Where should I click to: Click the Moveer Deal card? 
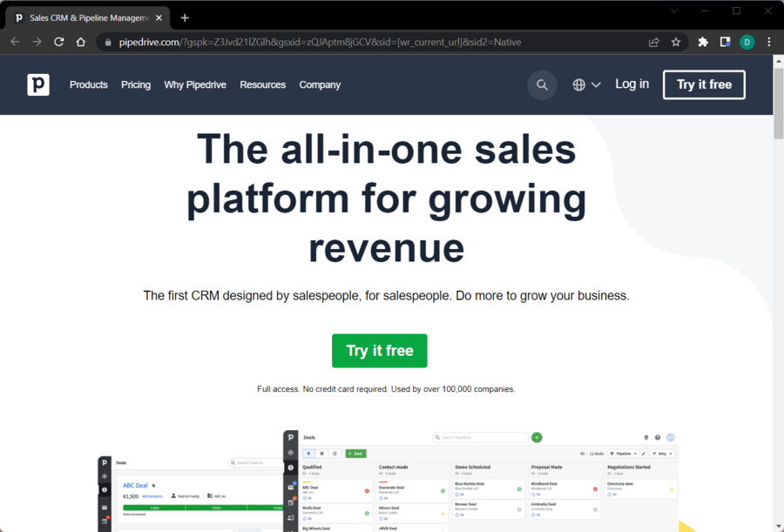[x=489, y=509]
